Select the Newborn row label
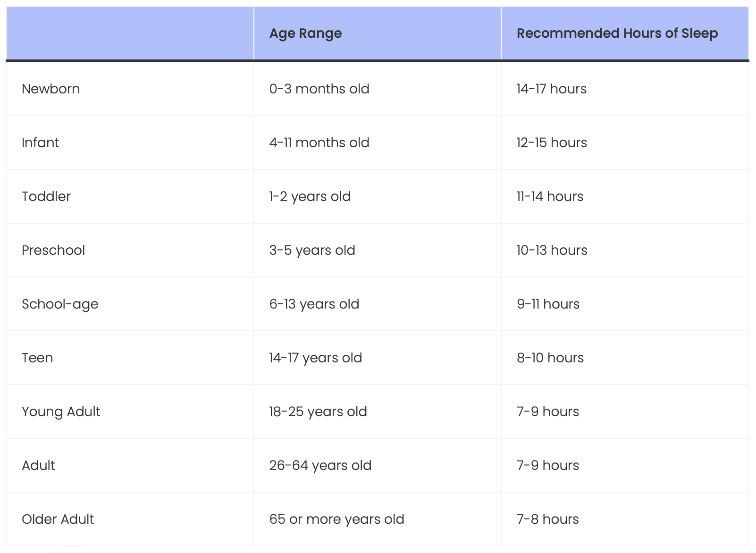 pos(51,89)
